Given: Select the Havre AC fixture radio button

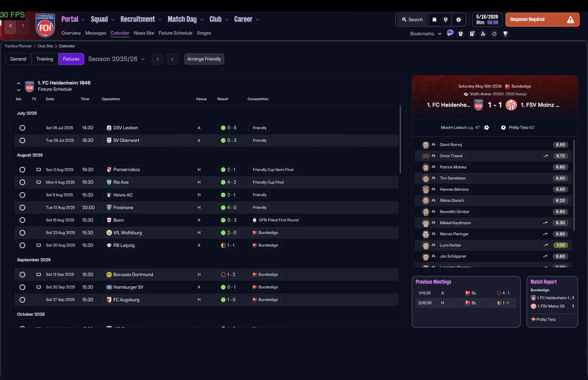Looking at the screenshot, I should click(x=22, y=195).
